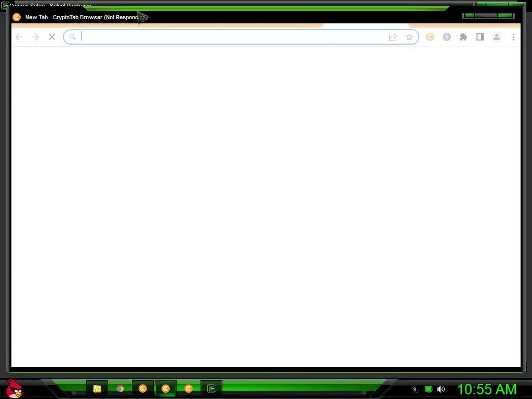The width and height of the screenshot is (532, 399).
Task: Stop loading the page
Action: [x=52, y=37]
